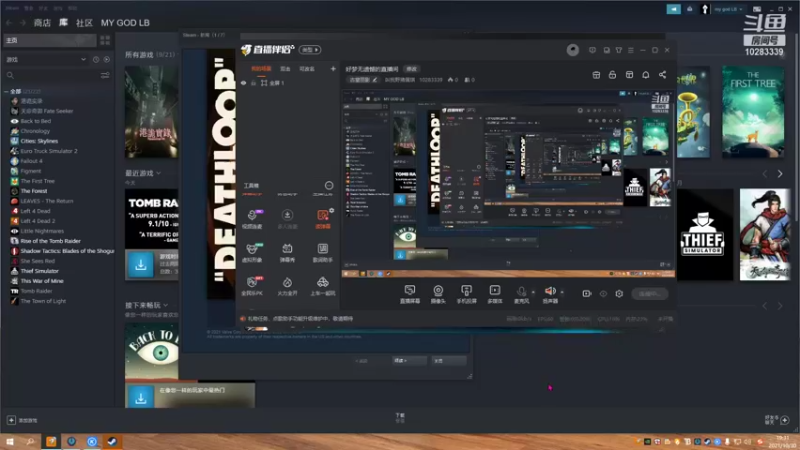Image resolution: width=800 pixels, height=450 pixels.
Task: Select the orange highlighted tool in toolbox
Action: coord(322,219)
